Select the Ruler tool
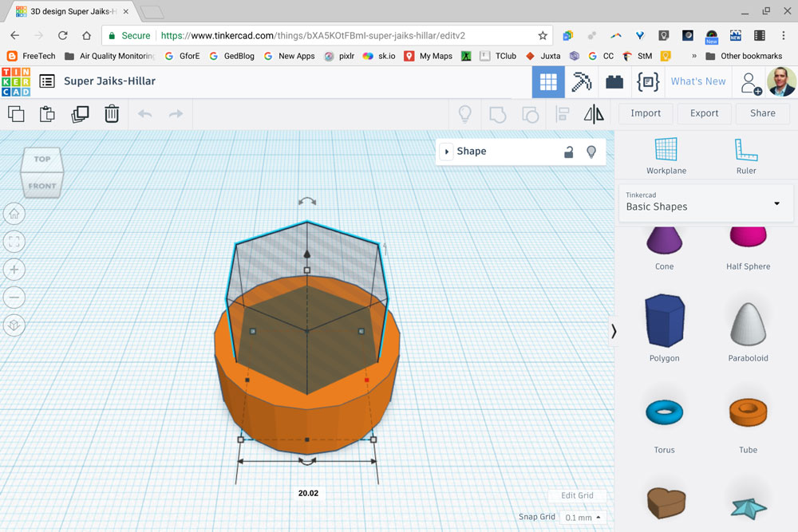Image resolution: width=798 pixels, height=532 pixels. pos(746,156)
